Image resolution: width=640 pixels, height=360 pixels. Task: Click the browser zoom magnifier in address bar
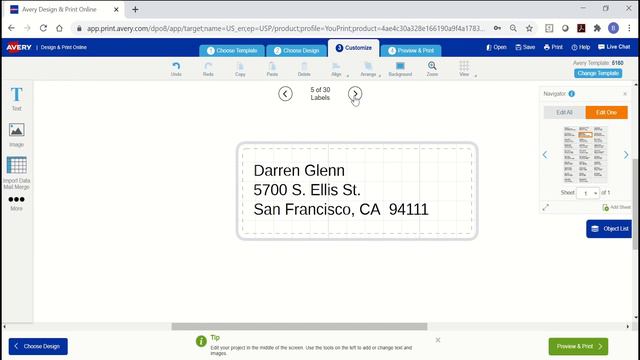(x=513, y=28)
